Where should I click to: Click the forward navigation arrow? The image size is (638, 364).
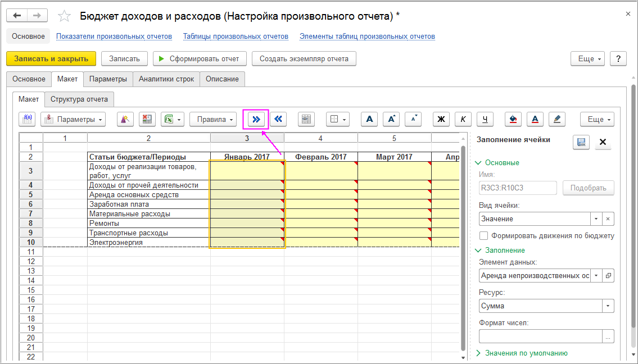click(x=37, y=16)
